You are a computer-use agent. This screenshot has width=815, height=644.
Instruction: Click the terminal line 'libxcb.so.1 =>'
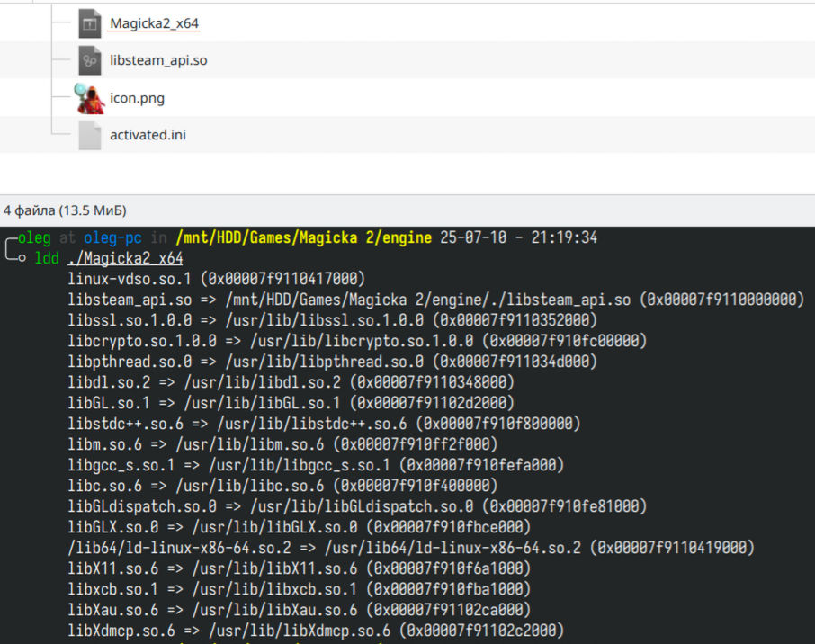(x=300, y=589)
